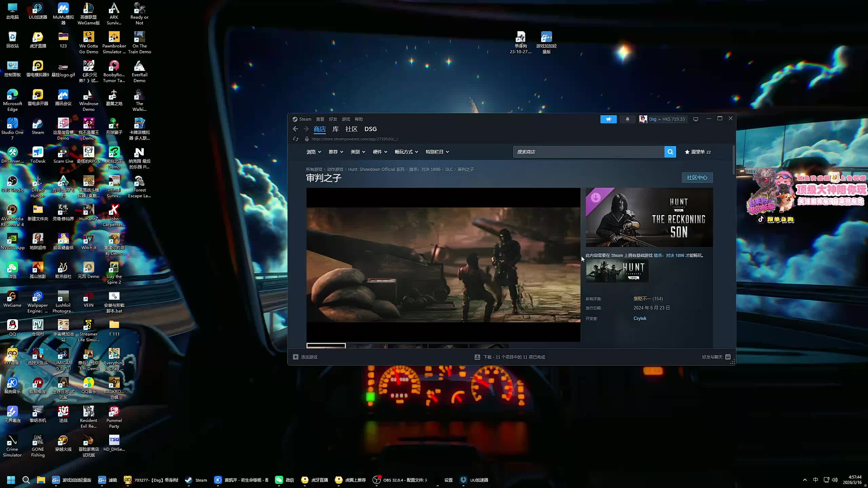868x488 pixels.
Task: Open the 好友 menu in Steam menubar
Action: click(333, 119)
